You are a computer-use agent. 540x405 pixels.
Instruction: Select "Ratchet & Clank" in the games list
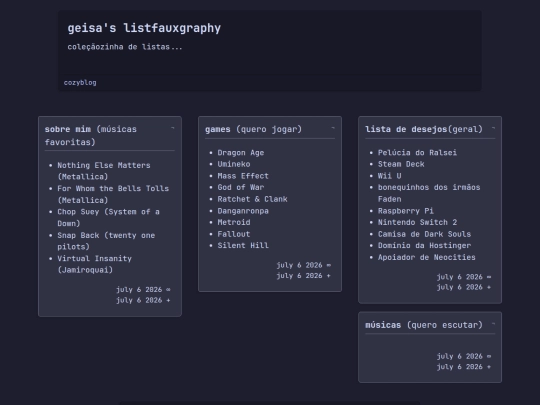click(252, 199)
